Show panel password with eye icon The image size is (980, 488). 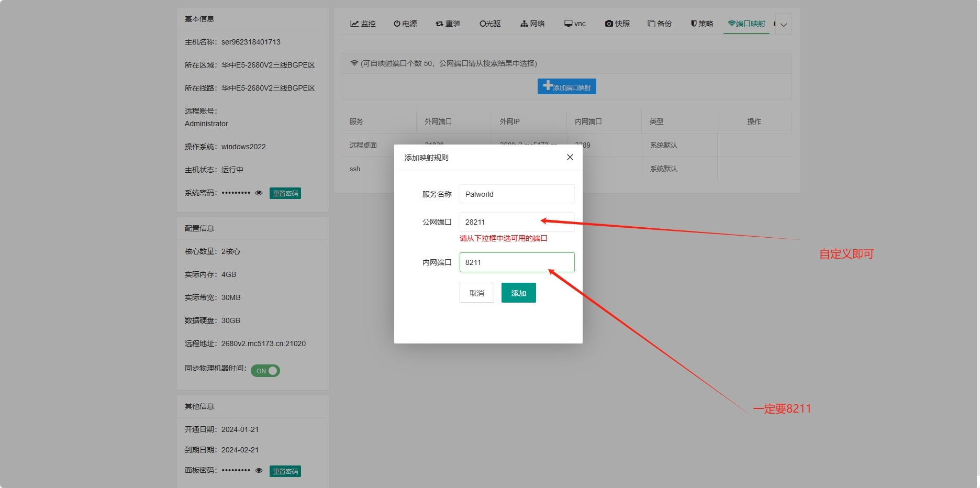(259, 470)
